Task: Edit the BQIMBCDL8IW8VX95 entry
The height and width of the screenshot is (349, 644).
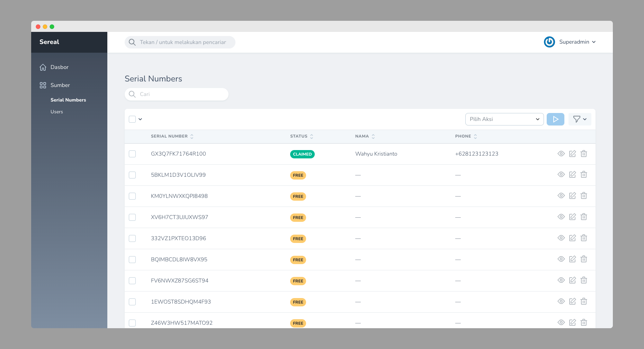Action: click(573, 259)
